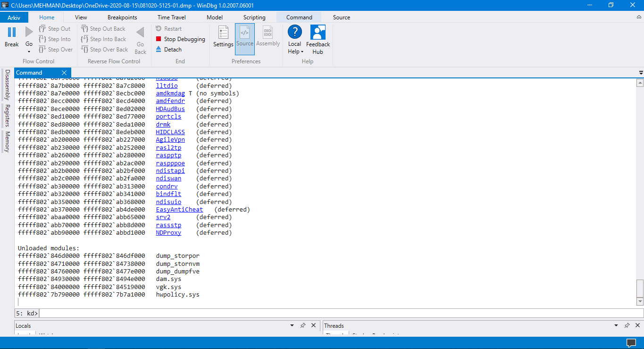Click the rasl2tp module link
The width and height of the screenshot is (644, 349).
tap(168, 148)
